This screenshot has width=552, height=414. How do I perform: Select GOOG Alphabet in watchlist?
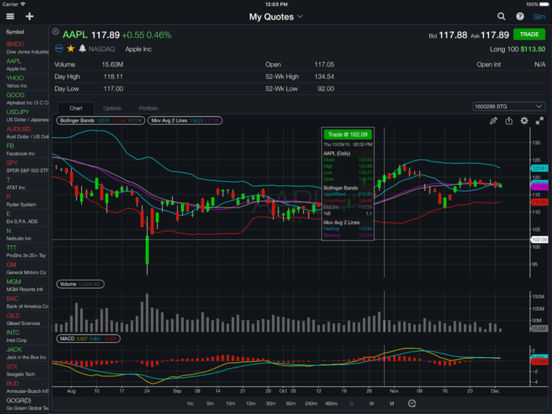point(25,98)
